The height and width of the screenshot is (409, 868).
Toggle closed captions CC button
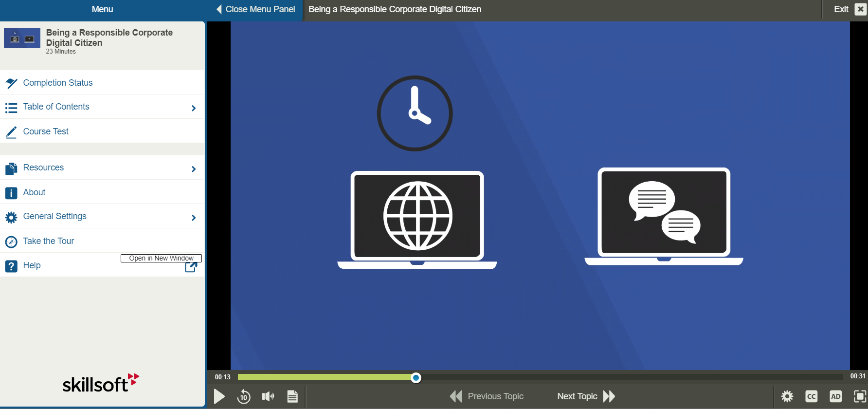811,396
